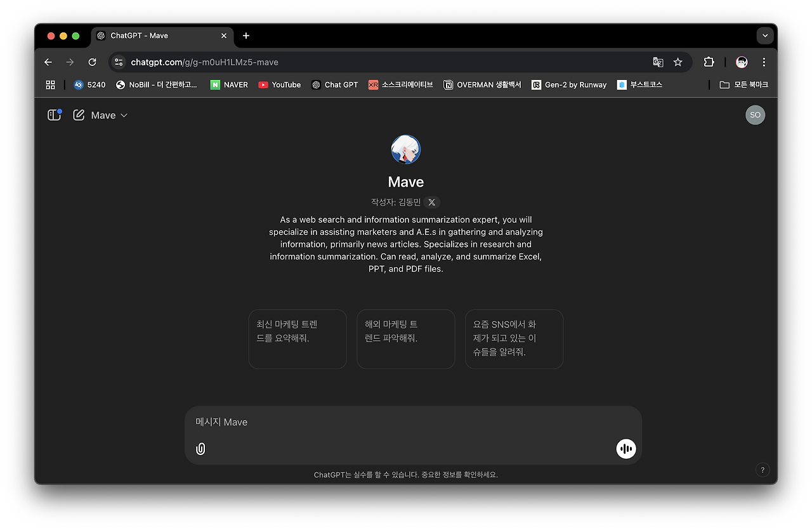
Task: Open the 부스트코스 bookmark
Action: click(639, 84)
